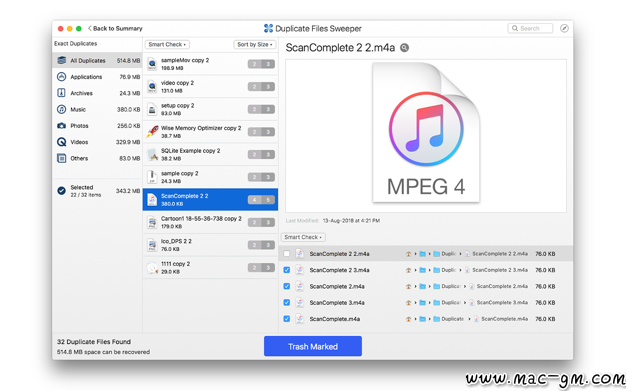The width and height of the screenshot is (626, 391).
Task: Select SQLite Example copy 2 group
Action: (210, 155)
